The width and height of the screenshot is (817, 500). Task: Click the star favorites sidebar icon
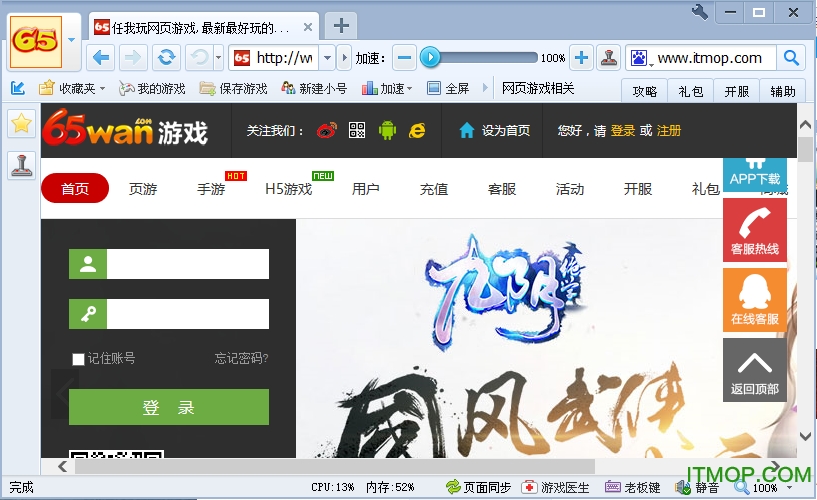click(21, 124)
